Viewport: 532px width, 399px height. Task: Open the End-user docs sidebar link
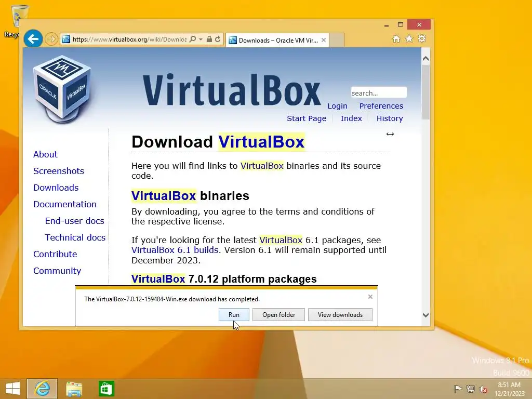point(75,221)
